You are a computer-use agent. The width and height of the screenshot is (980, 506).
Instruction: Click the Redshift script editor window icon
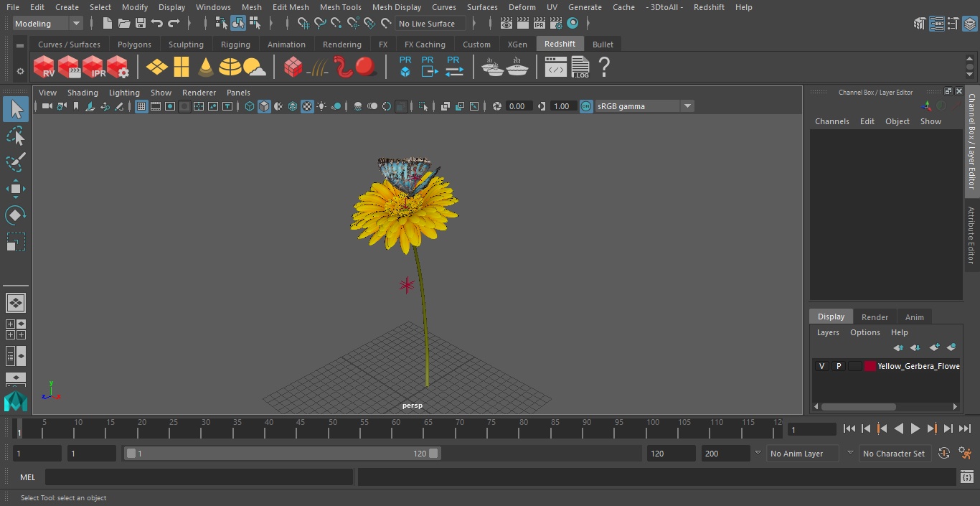click(556, 67)
